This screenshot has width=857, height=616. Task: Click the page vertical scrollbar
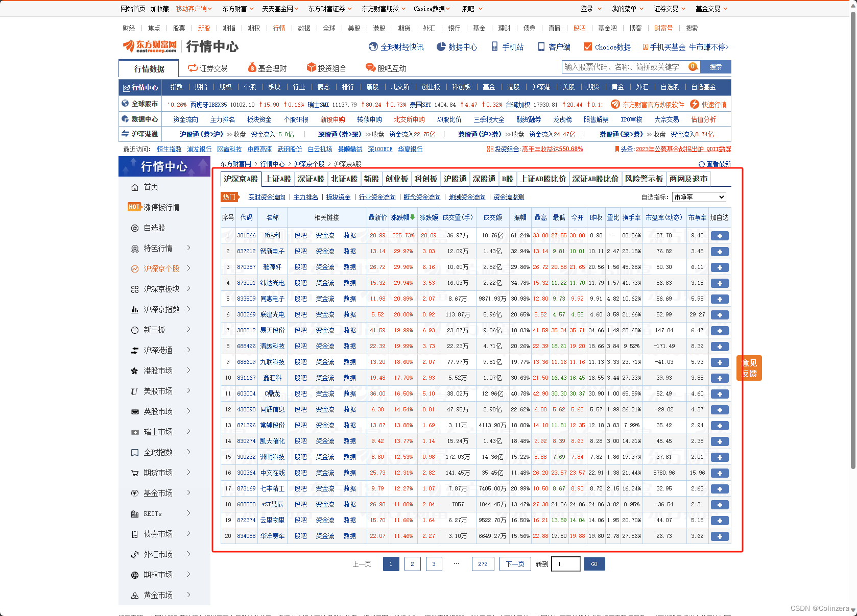coord(853,240)
